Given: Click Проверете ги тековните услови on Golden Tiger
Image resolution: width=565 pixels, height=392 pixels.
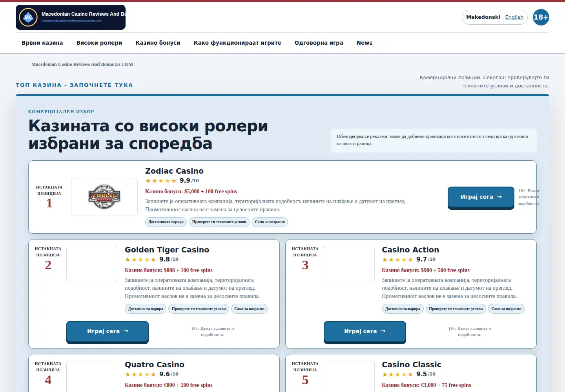Looking at the screenshot, I should tap(199, 309).
